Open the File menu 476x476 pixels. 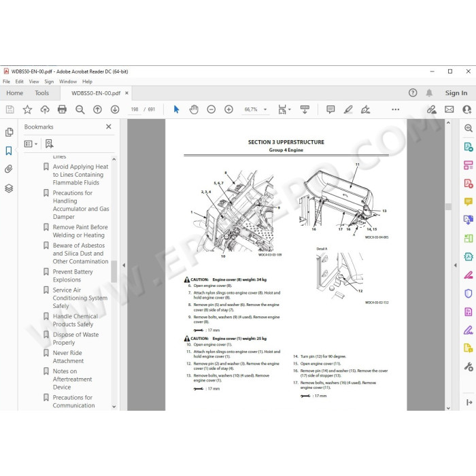[x=6, y=82]
